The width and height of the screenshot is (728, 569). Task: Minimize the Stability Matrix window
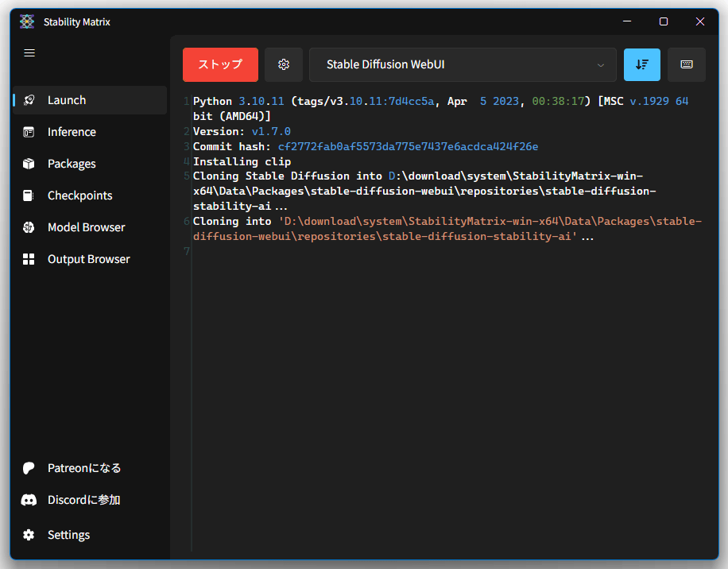[627, 21]
